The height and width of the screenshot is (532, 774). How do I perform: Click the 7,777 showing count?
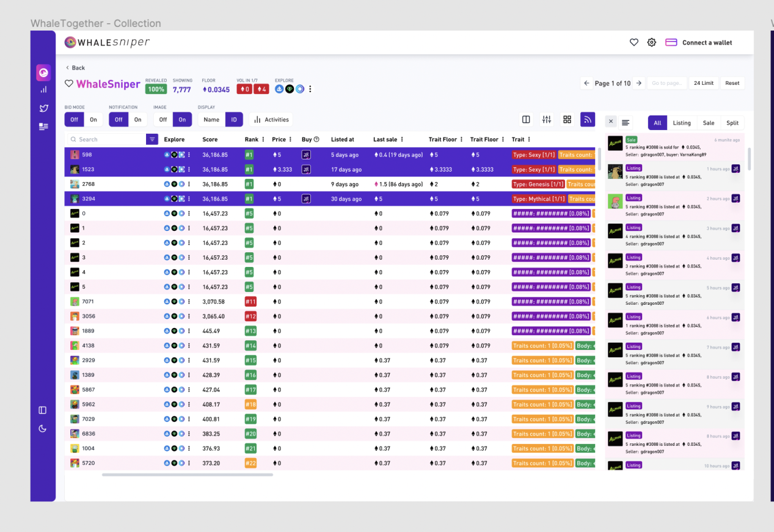(182, 89)
